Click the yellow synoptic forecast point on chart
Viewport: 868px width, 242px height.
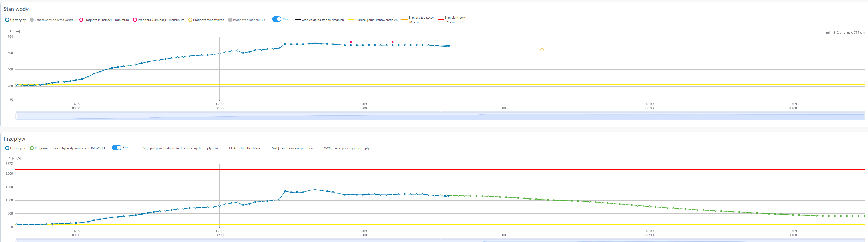(542, 50)
